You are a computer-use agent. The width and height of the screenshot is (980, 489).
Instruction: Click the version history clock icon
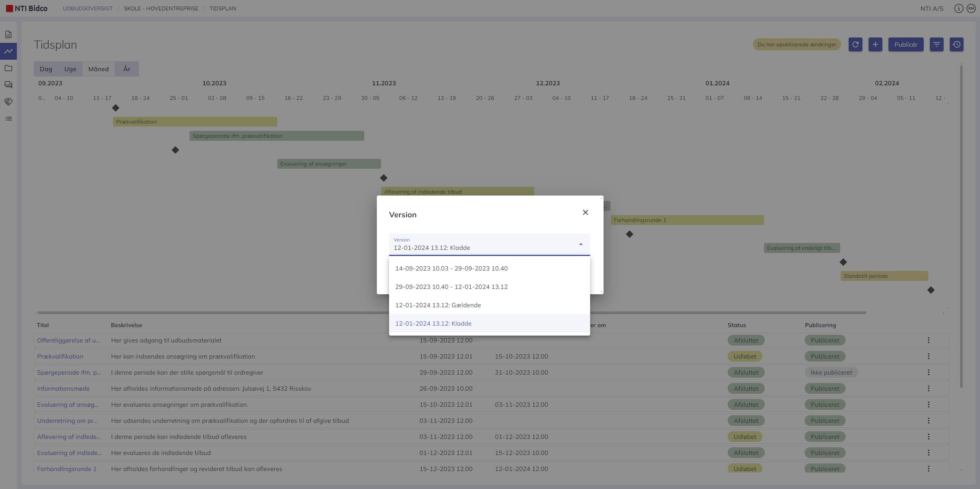coord(956,44)
